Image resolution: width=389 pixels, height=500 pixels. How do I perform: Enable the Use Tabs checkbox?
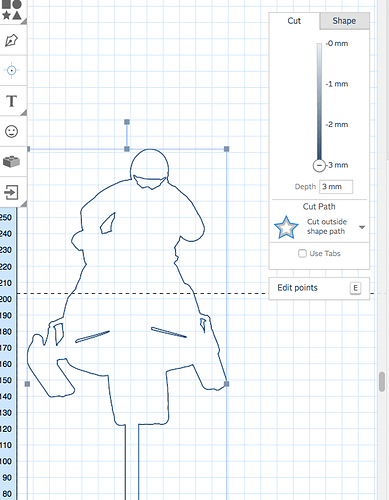tap(302, 253)
